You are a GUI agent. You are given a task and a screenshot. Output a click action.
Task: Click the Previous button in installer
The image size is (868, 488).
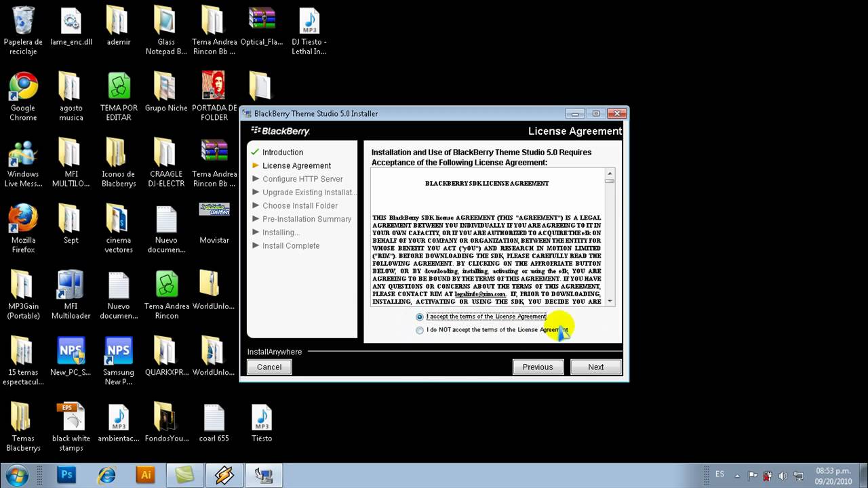pos(538,367)
